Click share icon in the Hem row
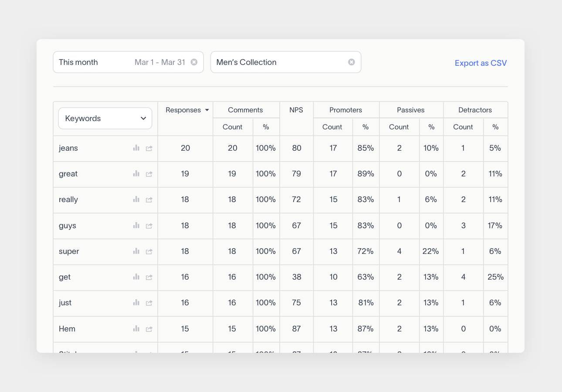The image size is (562, 392). tap(149, 329)
